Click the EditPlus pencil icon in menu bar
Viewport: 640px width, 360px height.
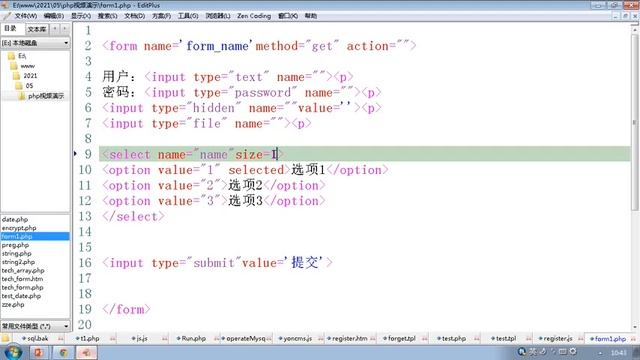6,16
